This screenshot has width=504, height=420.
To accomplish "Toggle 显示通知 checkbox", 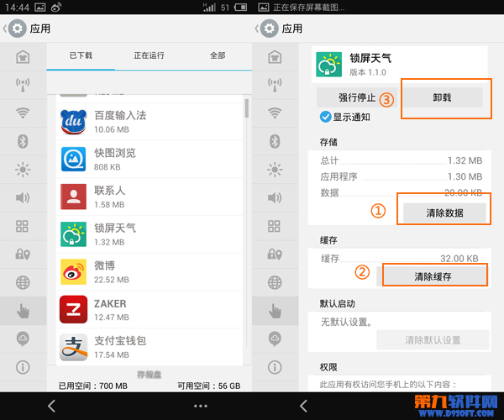I will point(326,117).
